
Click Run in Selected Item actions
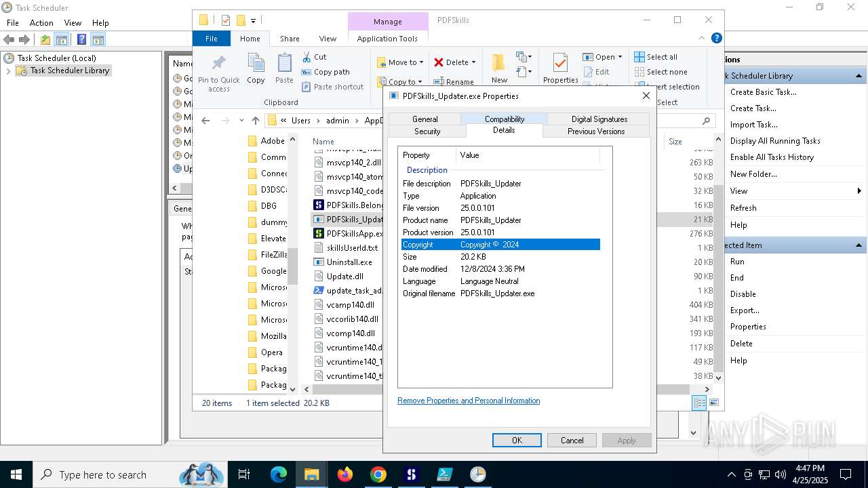pyautogui.click(x=737, y=262)
